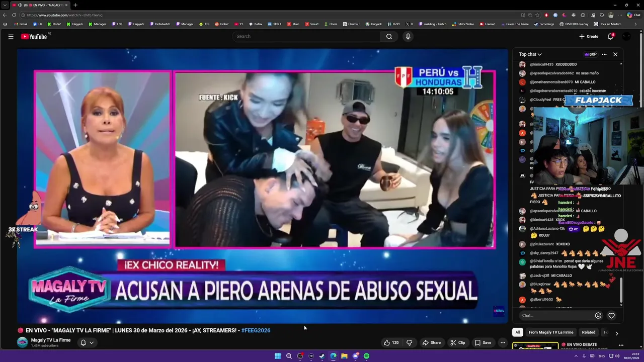644x362 pixels.
Task: Like the video with thumbs up
Action: pos(391,342)
